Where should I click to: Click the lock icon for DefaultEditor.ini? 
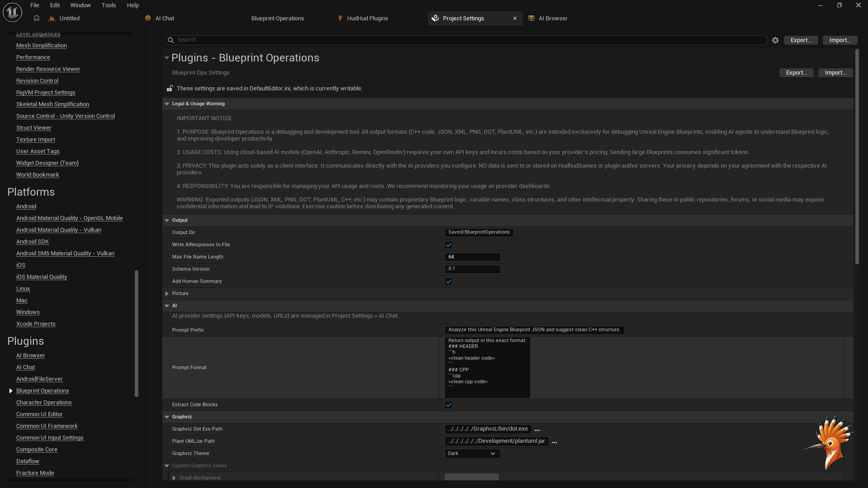(170, 89)
